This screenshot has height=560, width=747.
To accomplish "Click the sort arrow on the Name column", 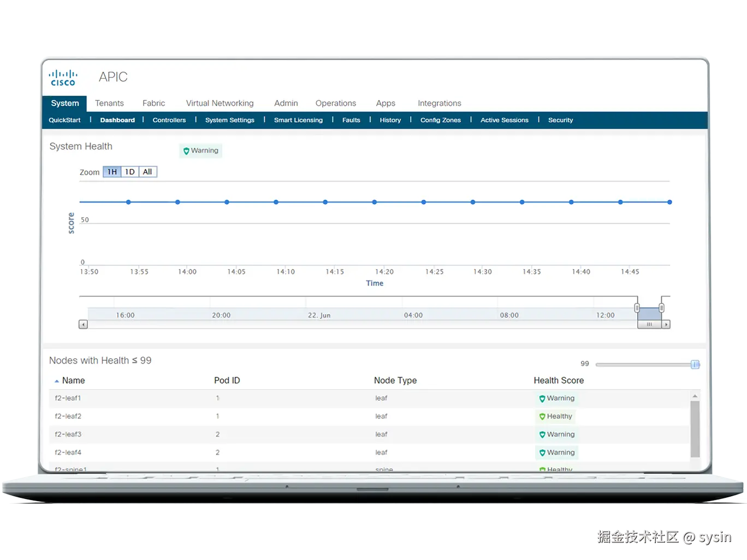I will pos(57,380).
